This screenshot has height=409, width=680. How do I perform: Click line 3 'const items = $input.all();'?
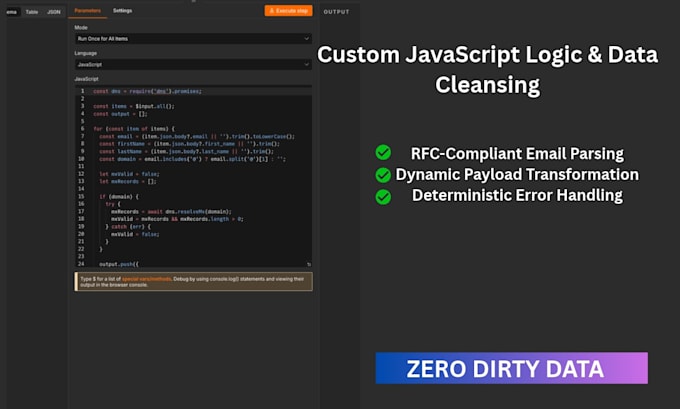pos(134,106)
